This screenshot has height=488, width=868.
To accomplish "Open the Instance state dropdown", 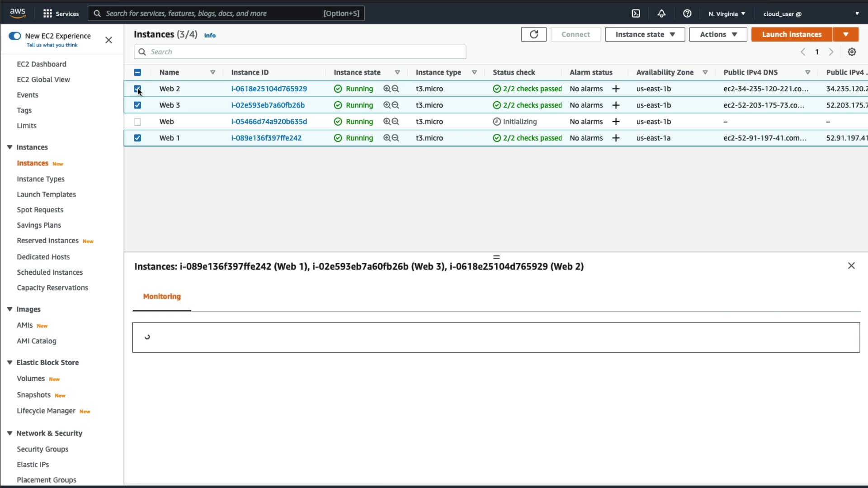I will [645, 34].
